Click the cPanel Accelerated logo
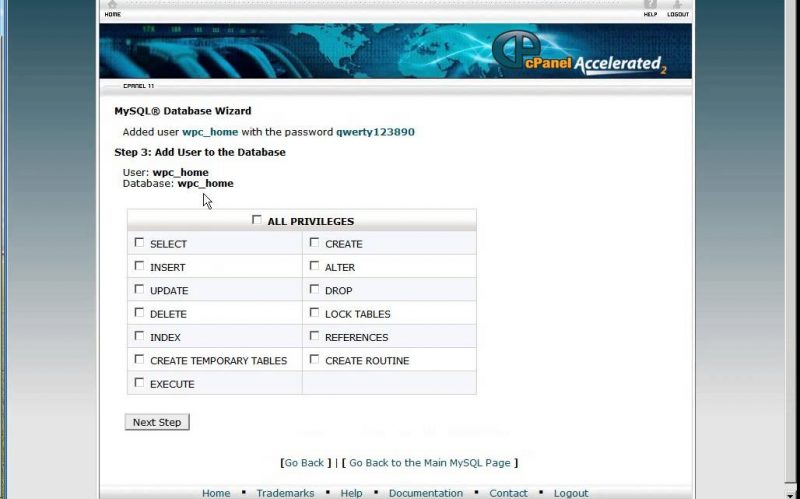 click(580, 54)
